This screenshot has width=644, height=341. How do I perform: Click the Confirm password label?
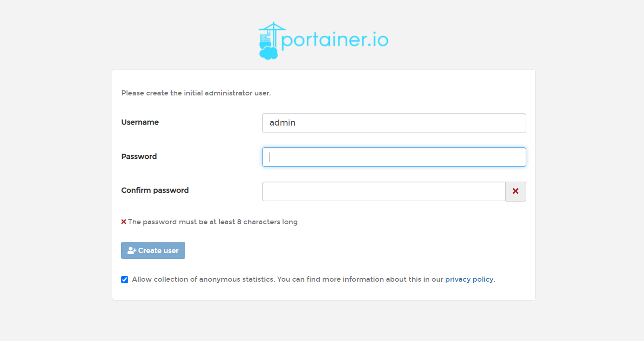point(155,190)
